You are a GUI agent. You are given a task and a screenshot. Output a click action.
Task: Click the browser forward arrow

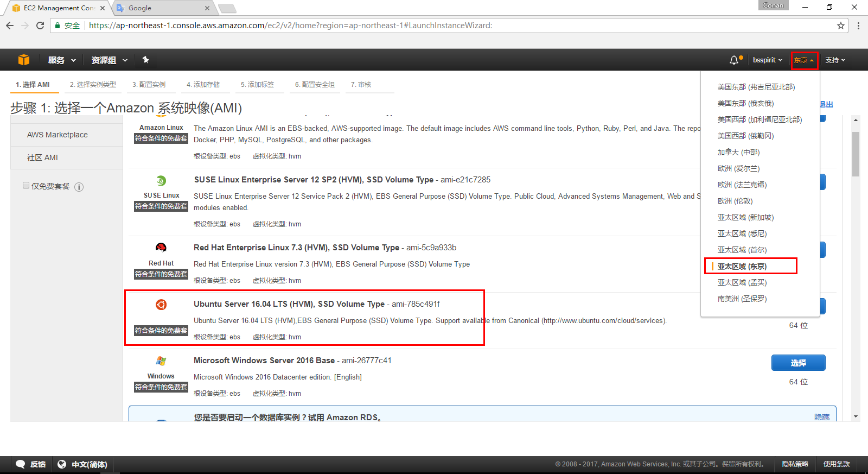pos(25,26)
